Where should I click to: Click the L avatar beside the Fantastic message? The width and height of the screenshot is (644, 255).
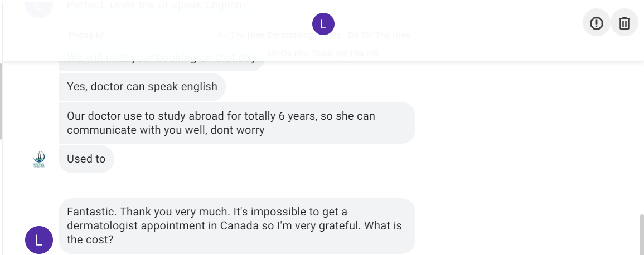(39, 240)
